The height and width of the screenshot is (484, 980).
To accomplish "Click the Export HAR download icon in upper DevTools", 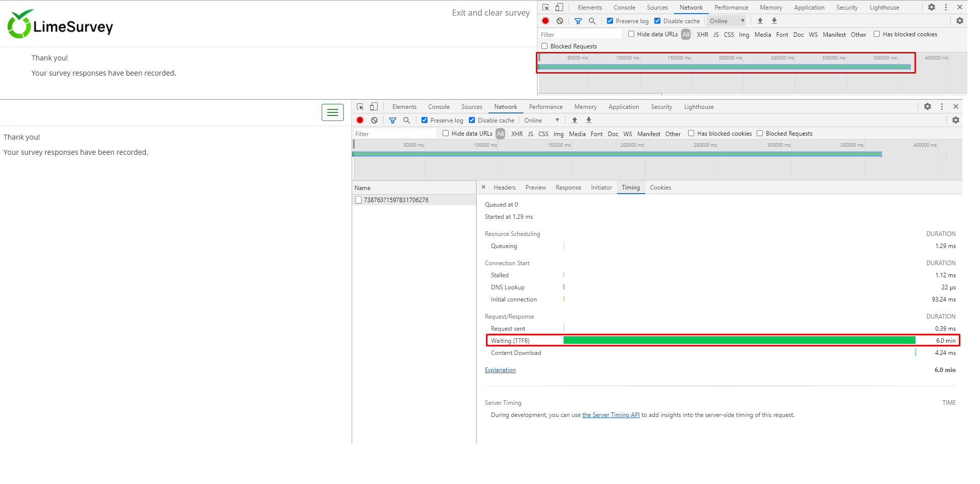I will (x=774, y=21).
